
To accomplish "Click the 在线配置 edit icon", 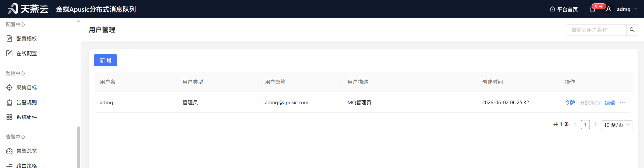I will [x=9, y=53].
